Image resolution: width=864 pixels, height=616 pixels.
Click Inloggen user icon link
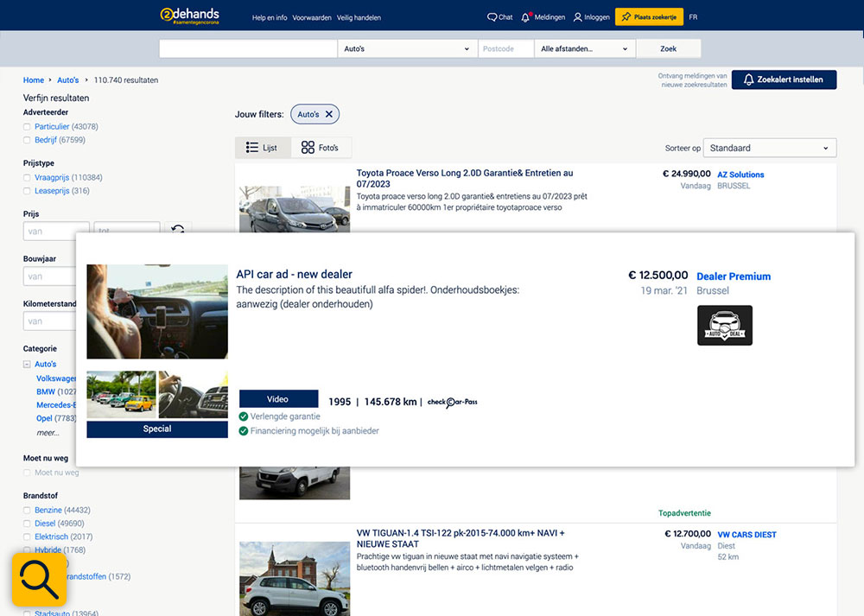click(x=591, y=17)
